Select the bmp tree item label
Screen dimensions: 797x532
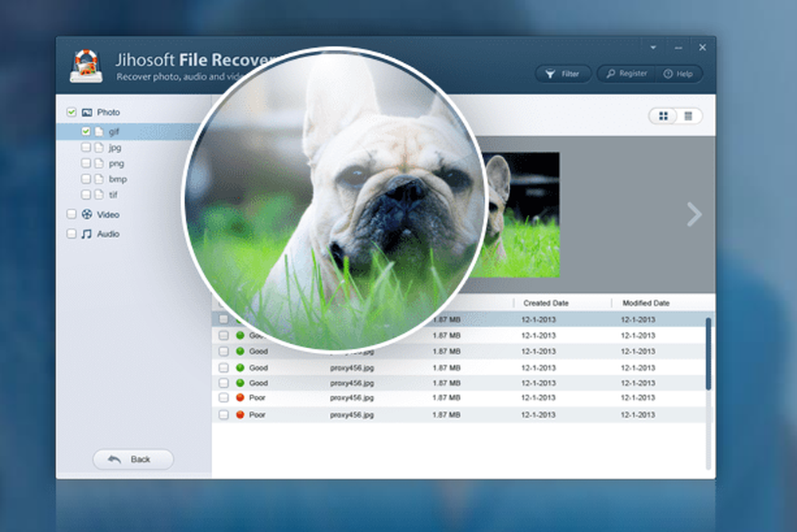[117, 179]
